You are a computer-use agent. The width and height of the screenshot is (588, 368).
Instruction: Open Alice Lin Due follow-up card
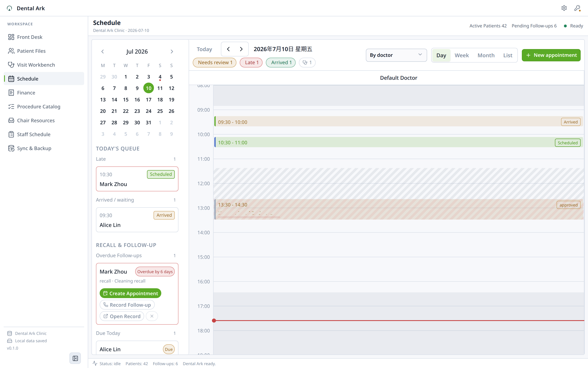137,348
